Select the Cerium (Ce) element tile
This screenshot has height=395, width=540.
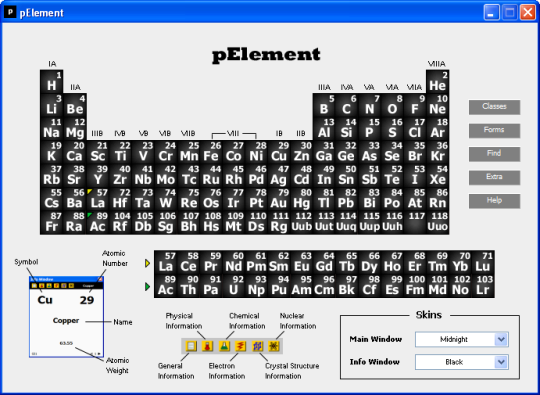click(x=188, y=262)
